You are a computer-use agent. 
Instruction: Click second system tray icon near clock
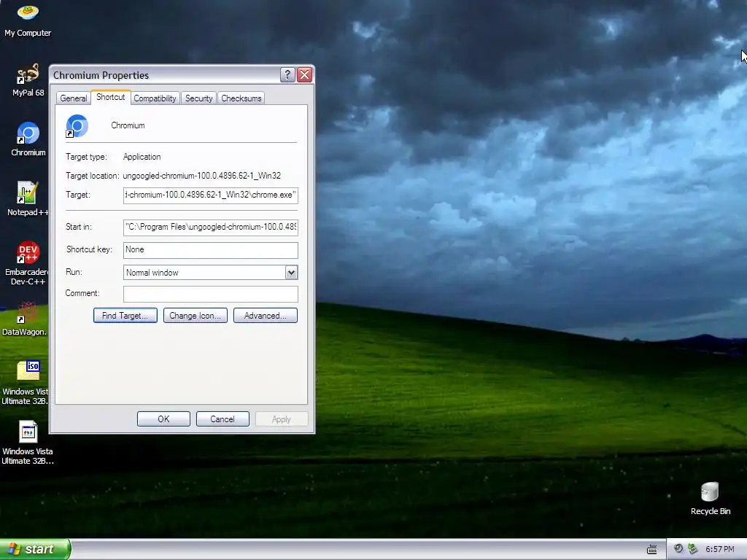[693, 549]
